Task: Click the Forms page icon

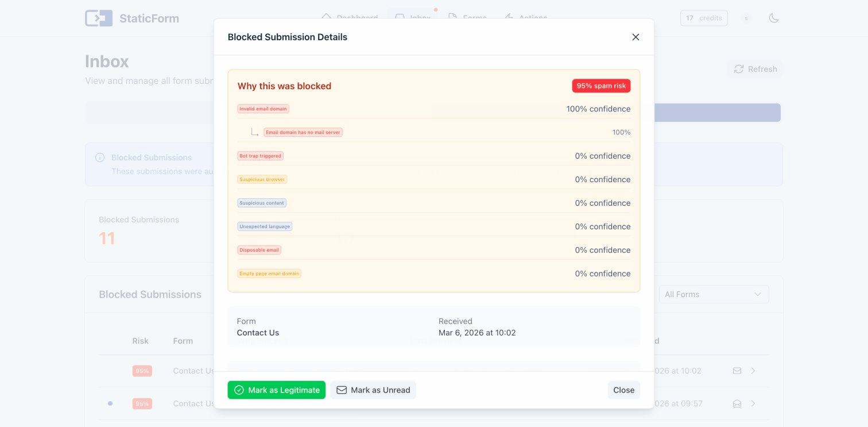Action: pyautogui.click(x=452, y=18)
